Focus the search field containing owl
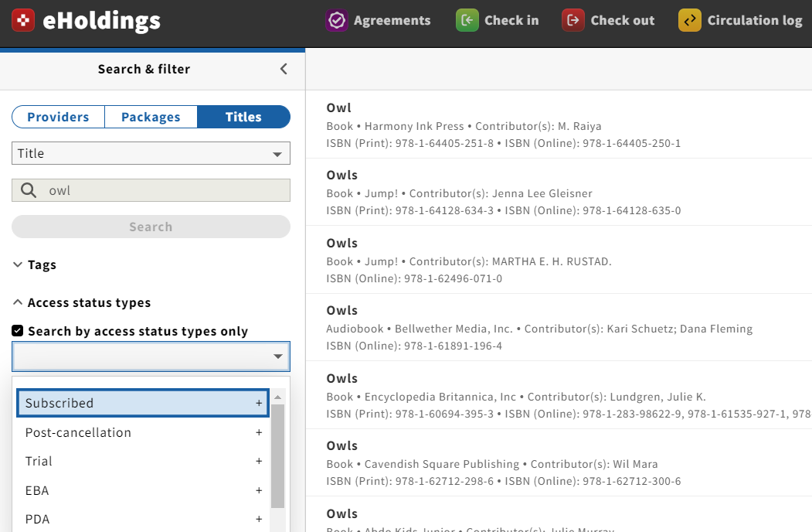This screenshot has height=532, width=812. coord(151,190)
